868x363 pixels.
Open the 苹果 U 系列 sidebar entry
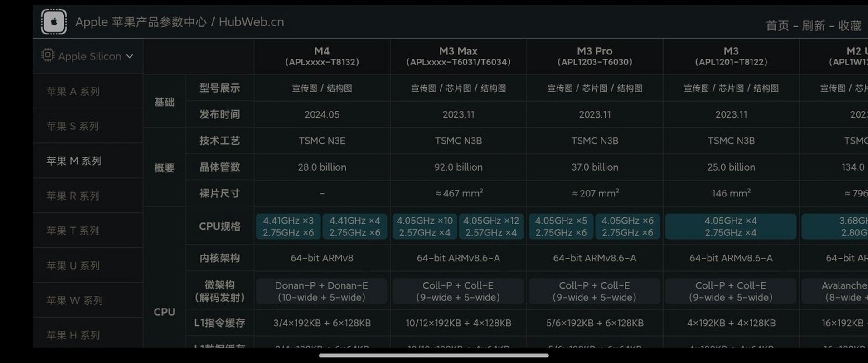(73, 266)
